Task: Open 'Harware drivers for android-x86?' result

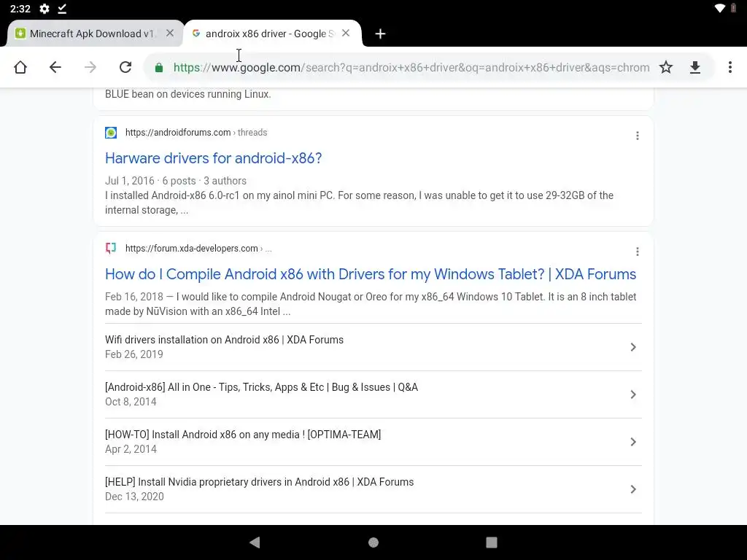Action: click(x=214, y=158)
